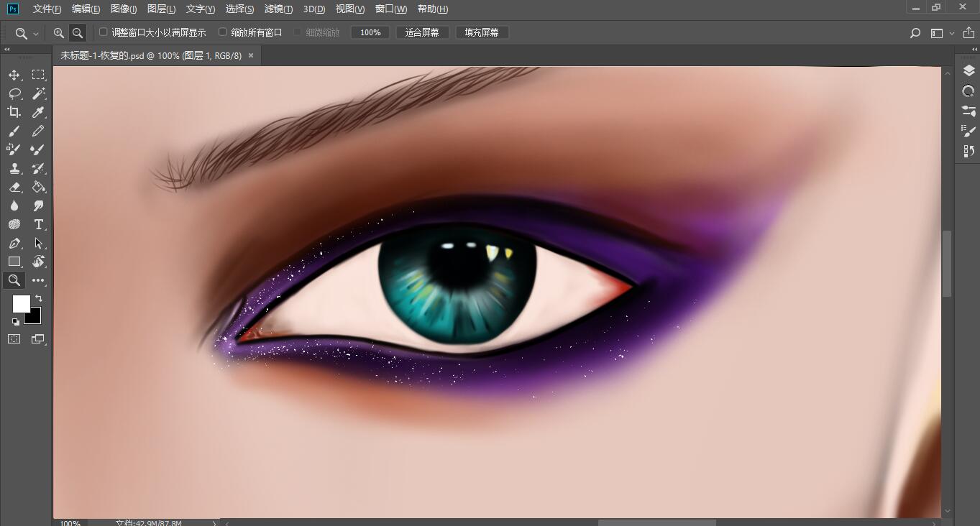Click the 100% button in options bar
The image size is (980, 526).
(x=370, y=32)
